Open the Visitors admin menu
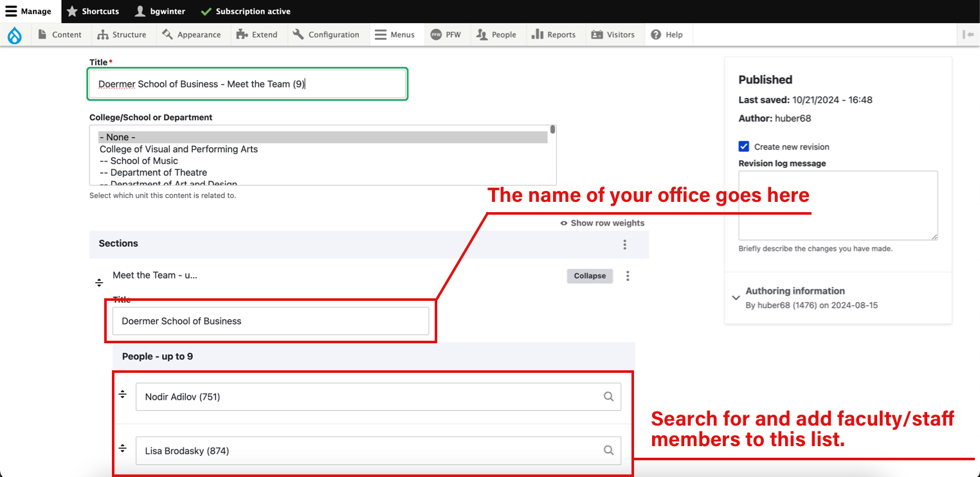This screenshot has width=980, height=477. coord(613,35)
